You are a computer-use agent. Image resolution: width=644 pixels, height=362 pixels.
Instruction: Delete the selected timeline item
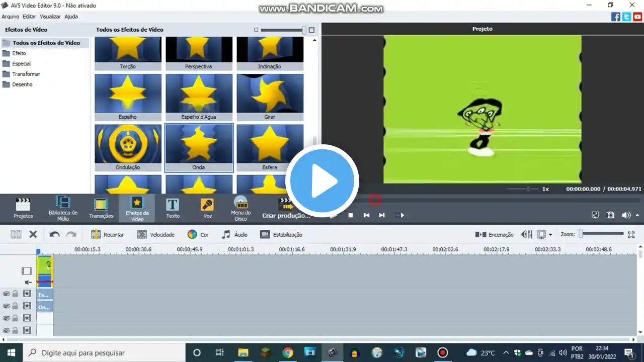pos(33,234)
